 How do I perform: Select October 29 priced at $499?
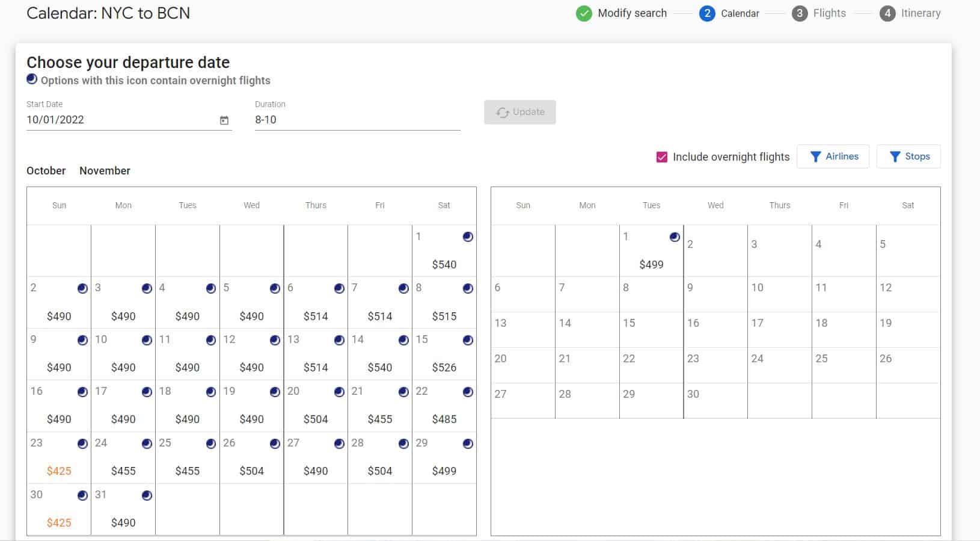click(x=444, y=458)
